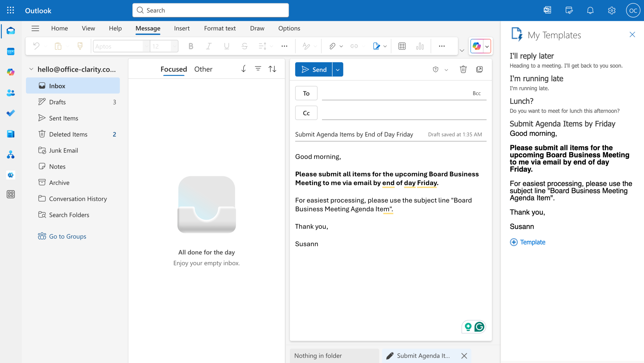The image size is (644, 363).
Task: Open the Grammarly icon in the message body
Action: 479,327
